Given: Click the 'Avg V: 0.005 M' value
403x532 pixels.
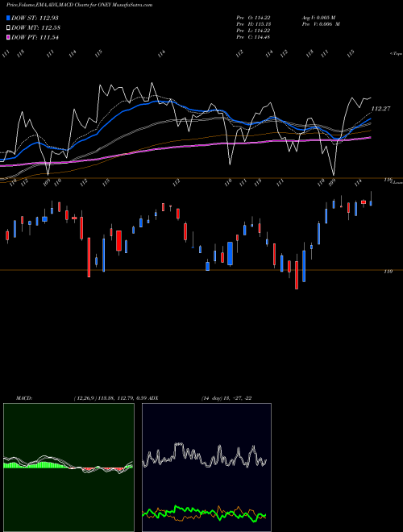Looking at the screenshot, I should coord(318,18).
